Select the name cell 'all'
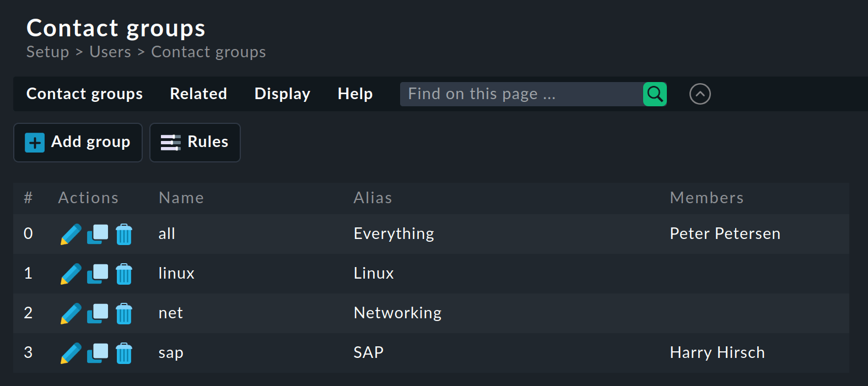This screenshot has height=386, width=868. point(166,233)
